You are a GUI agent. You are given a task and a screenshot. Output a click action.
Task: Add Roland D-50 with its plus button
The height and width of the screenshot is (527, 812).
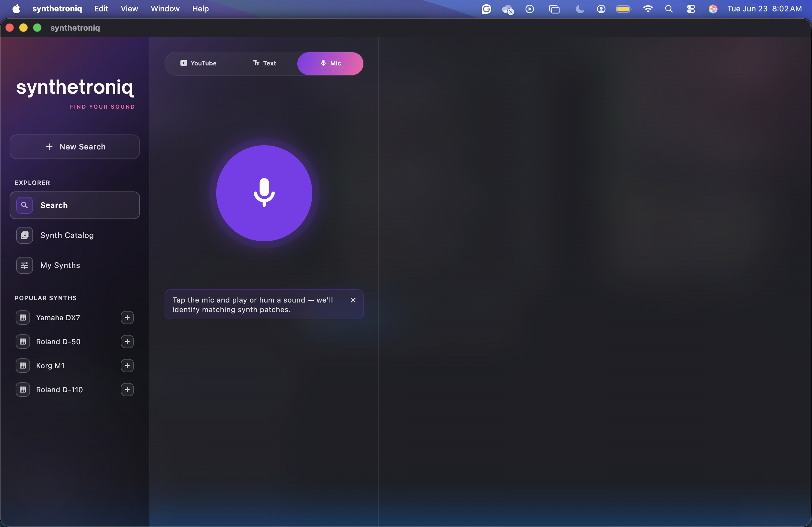tap(127, 342)
